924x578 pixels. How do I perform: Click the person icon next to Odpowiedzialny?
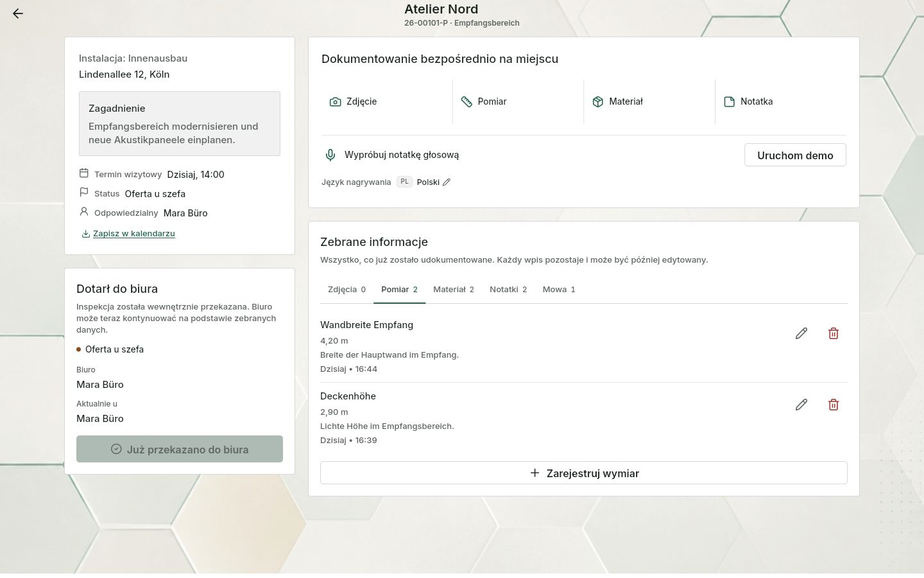pyautogui.click(x=84, y=212)
